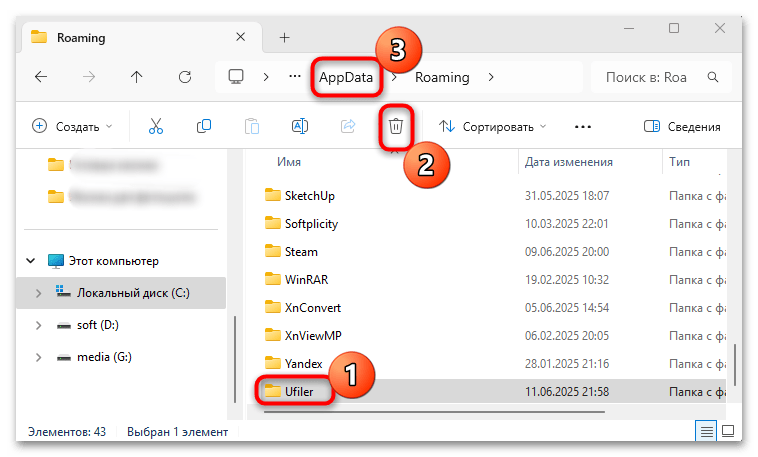Select Этот компьютер in navigation pane

tap(114, 261)
